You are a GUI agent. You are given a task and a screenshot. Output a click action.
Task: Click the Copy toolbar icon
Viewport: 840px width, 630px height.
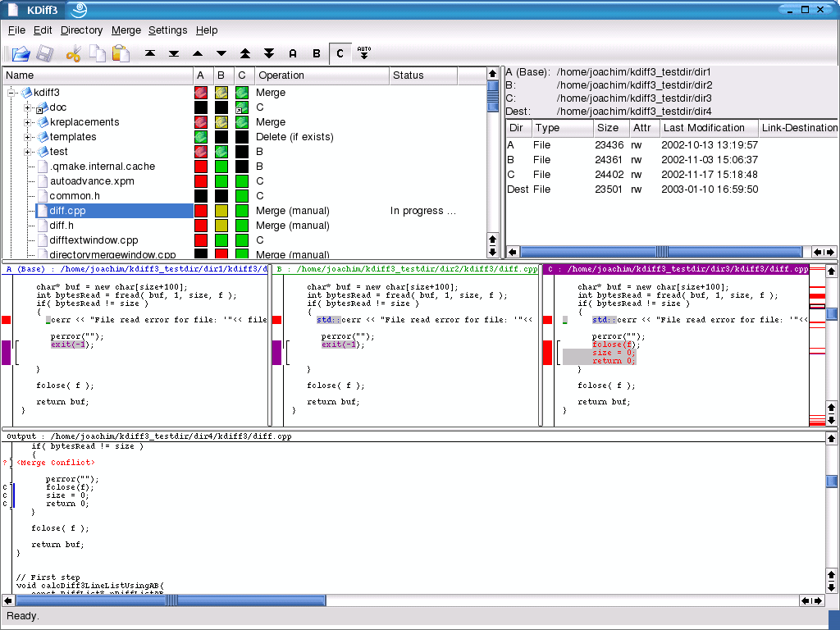pyautogui.click(x=97, y=53)
